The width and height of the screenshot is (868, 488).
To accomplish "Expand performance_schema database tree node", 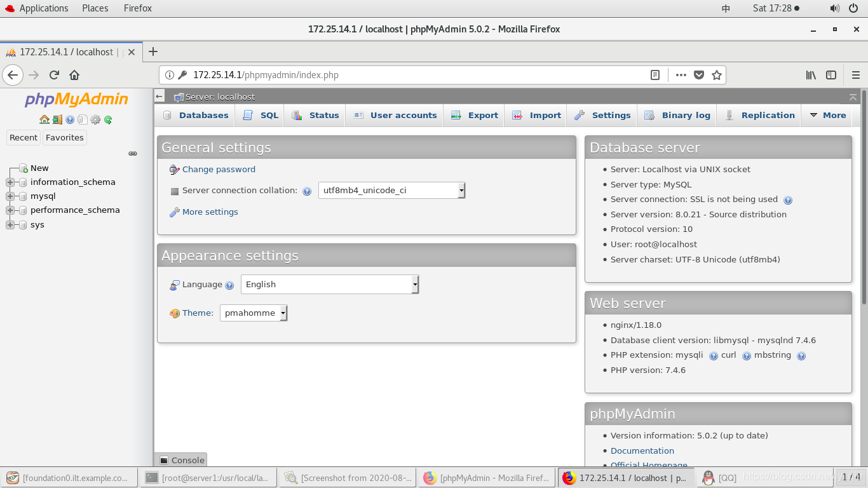I will point(10,210).
